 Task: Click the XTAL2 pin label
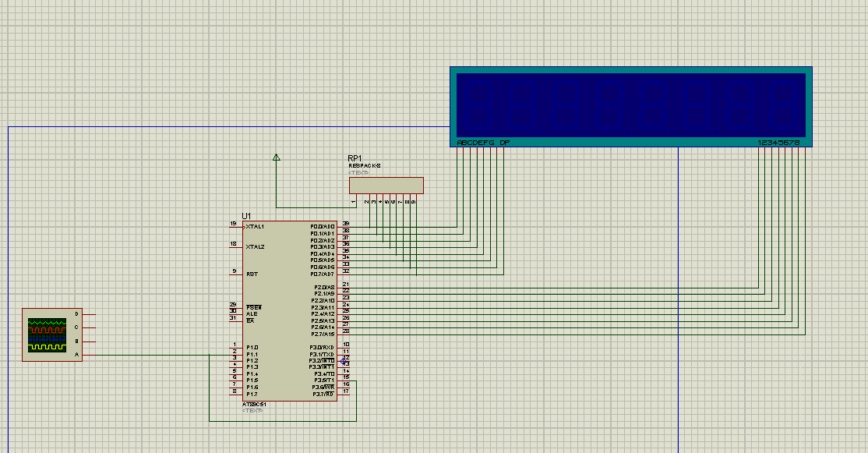tap(256, 247)
